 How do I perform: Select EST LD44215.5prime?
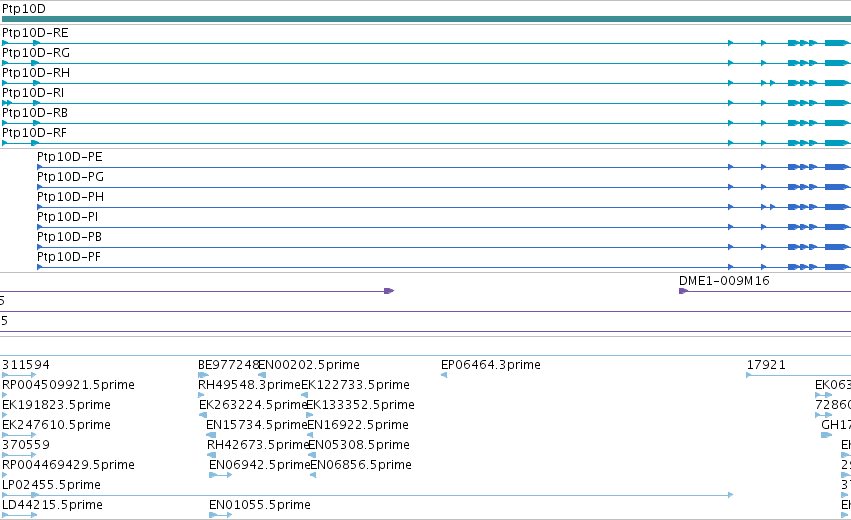[x=53, y=505]
